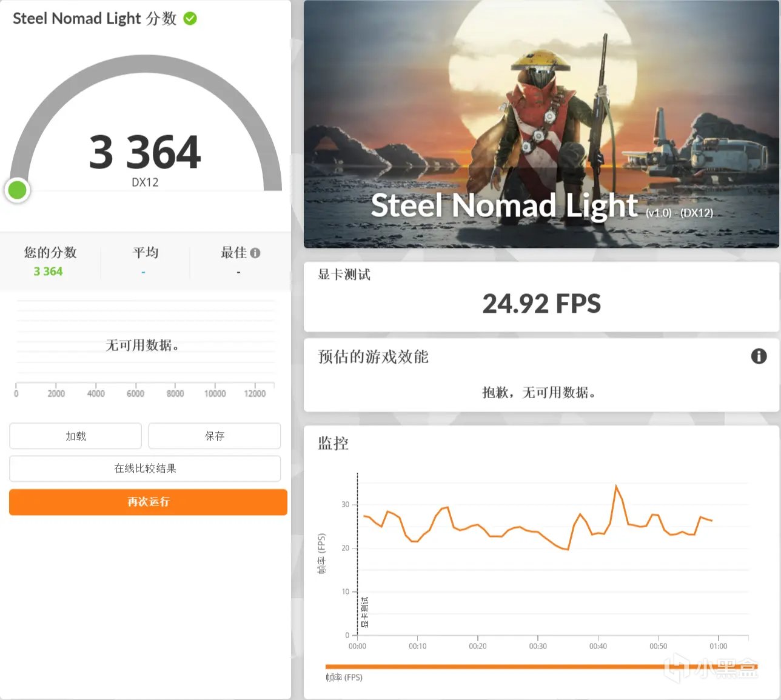
Task: Click the 01:00 time label on the chart
Action: 719,646
